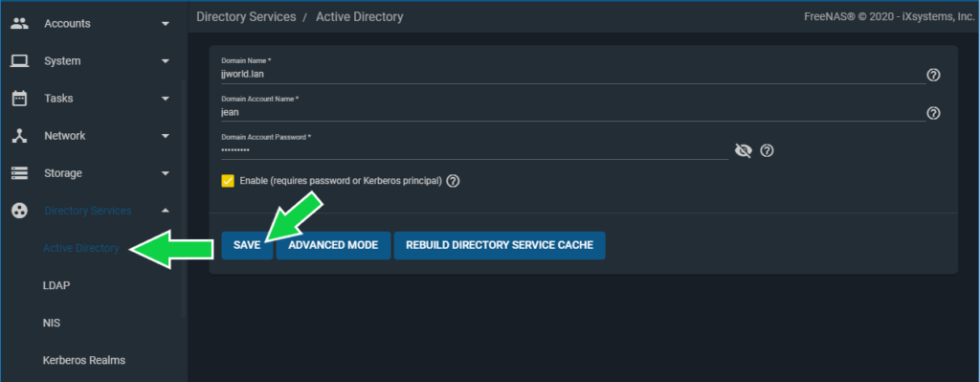Click the SAVE button
This screenshot has height=382, width=980.
tap(247, 245)
